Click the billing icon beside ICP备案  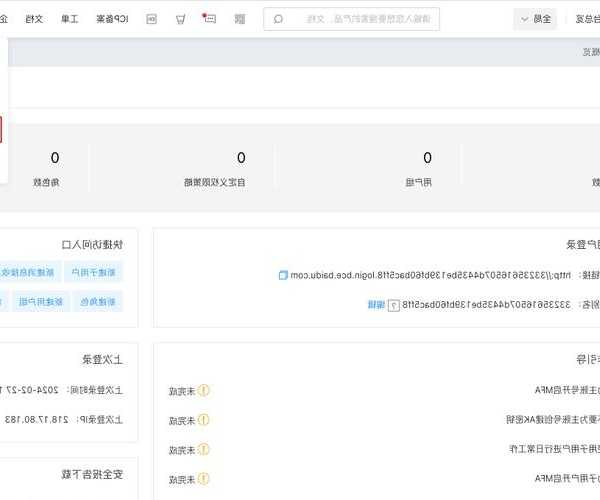(152, 19)
